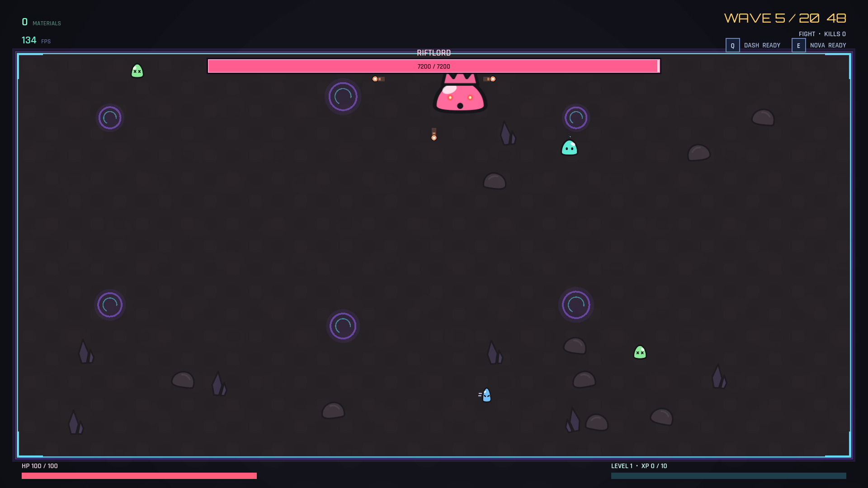The height and width of the screenshot is (488, 868).
Task: Click the FIGHT · KILLS 0 status text
Action: [822, 34]
